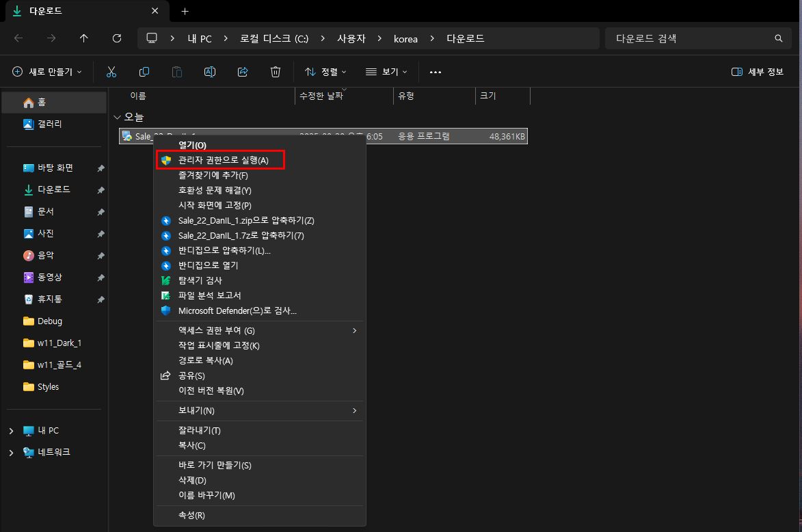The image size is (802, 532).
Task: Click the Copy icon in toolbar
Action: 144,72
